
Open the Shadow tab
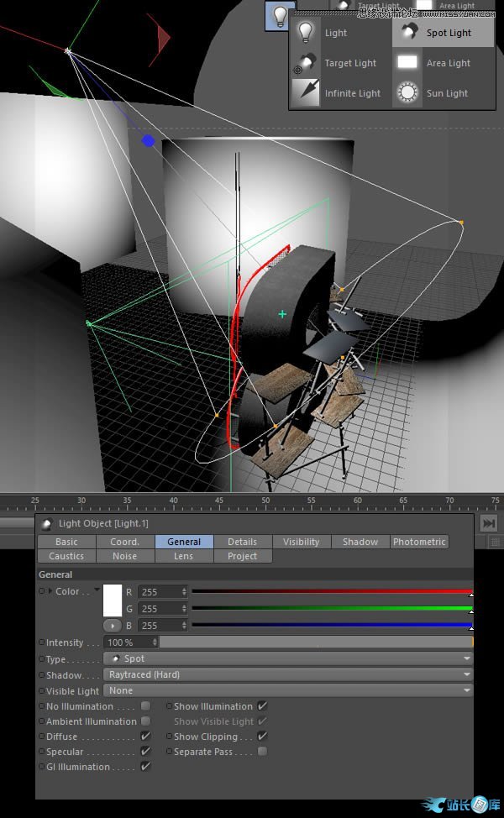(360, 542)
